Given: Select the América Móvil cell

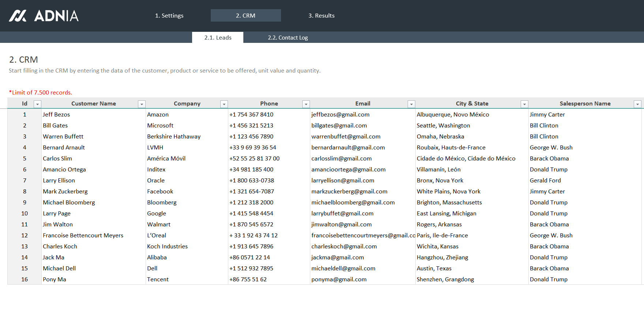Looking at the screenshot, I should 187,158.
